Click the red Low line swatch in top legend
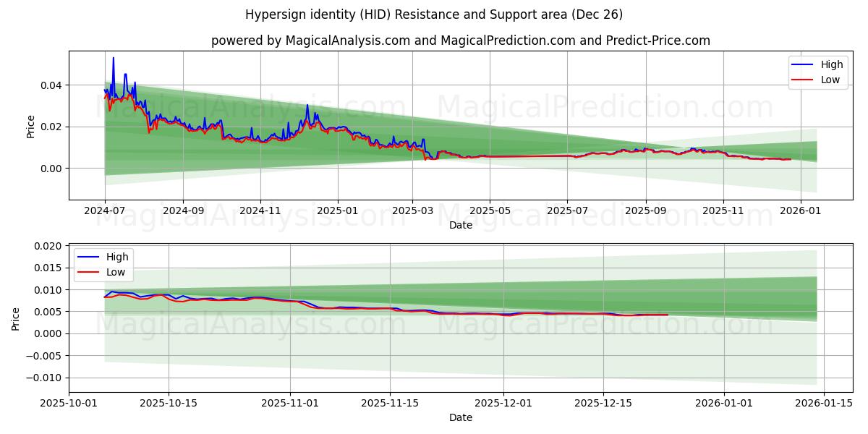 802,80
